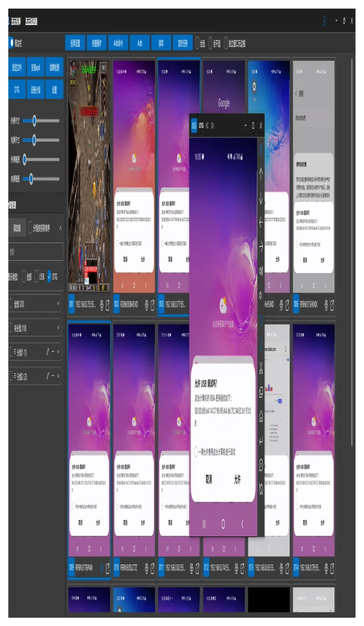Tick the 分组1 (1) checkbox
This screenshot has height=626, width=364.
coord(11,352)
